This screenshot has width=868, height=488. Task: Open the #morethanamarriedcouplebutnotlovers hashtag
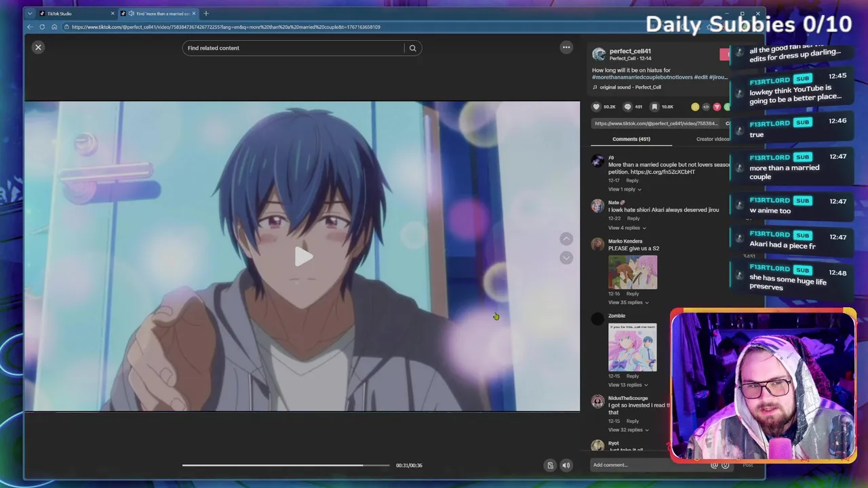[642, 77]
